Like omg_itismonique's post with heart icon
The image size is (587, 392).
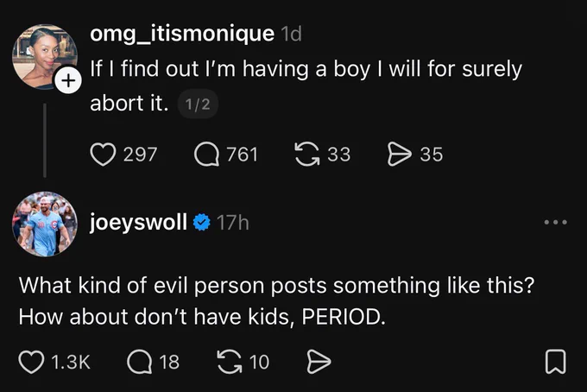[x=103, y=155]
